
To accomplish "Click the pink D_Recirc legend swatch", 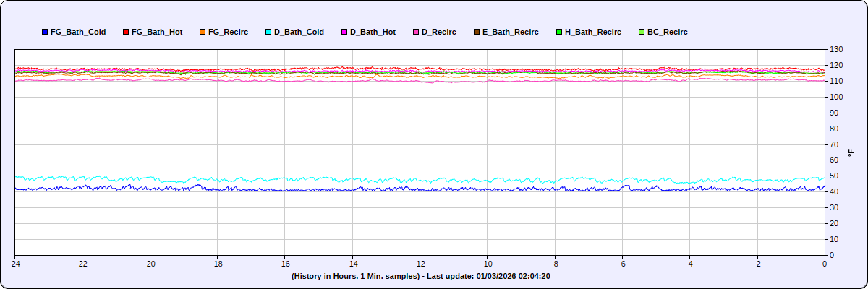I will coord(416,33).
